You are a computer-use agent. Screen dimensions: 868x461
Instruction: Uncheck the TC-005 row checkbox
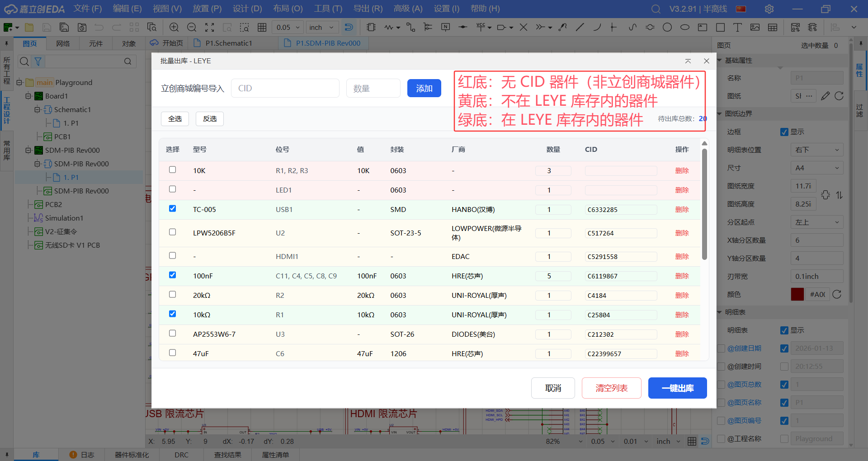172,209
